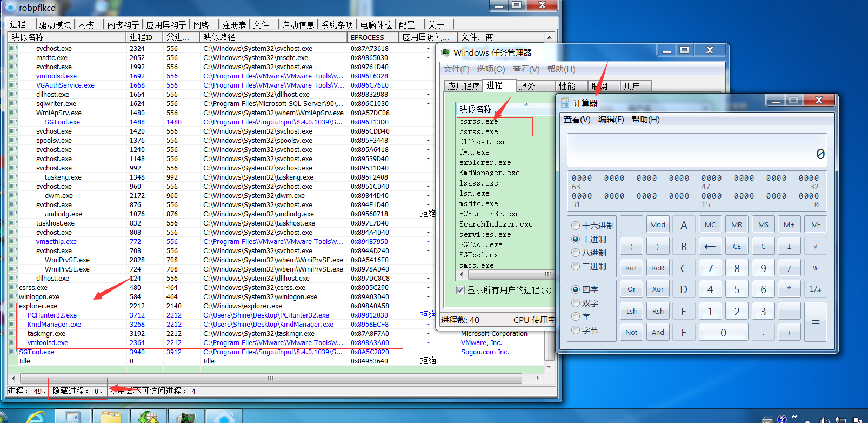This screenshot has height=423, width=868.
Task: Open the Task Manager 文件(F) menu
Action: coord(457,69)
